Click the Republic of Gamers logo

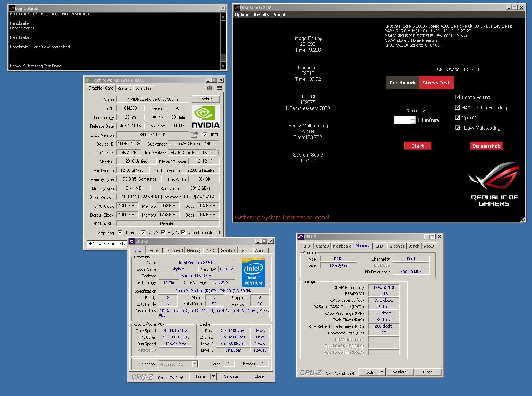pos(494,184)
